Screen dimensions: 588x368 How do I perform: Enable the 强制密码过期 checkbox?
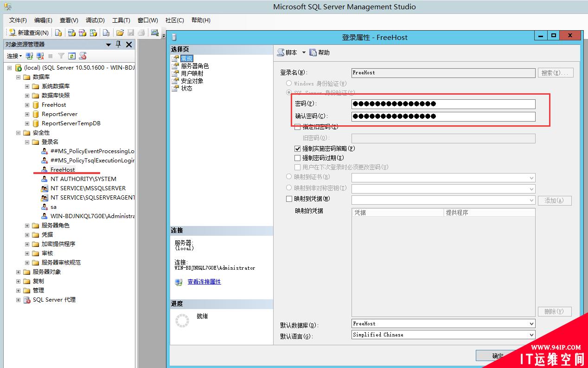pos(298,158)
